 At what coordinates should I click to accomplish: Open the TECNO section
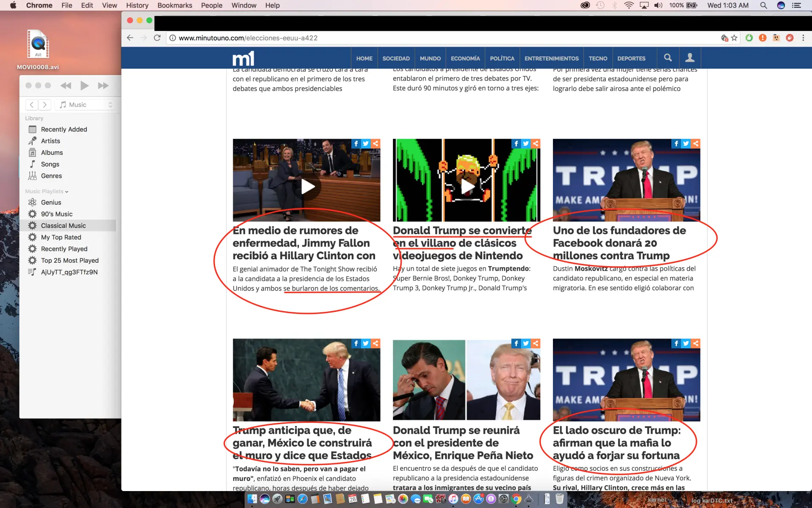(598, 58)
